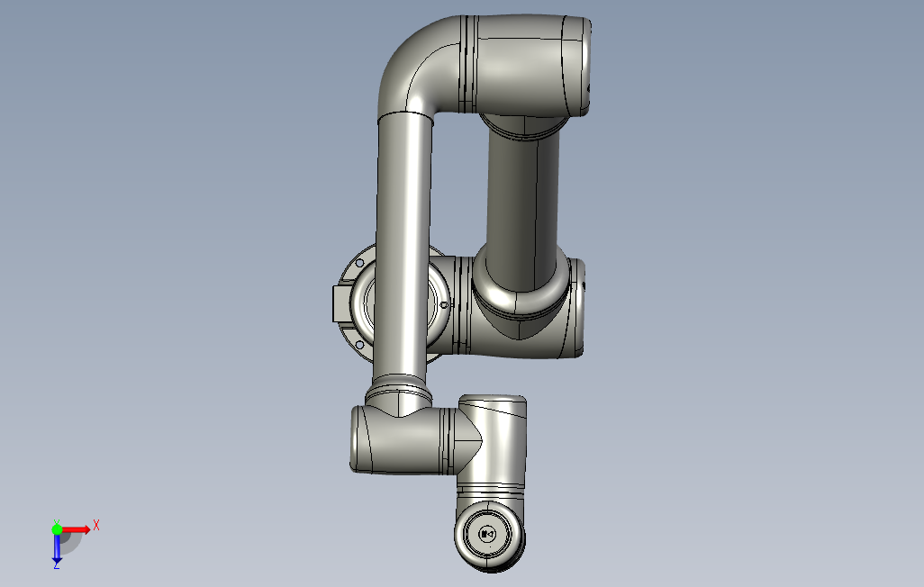
Task: Select the curved elbow bend at the top
Action: click(x=419, y=65)
